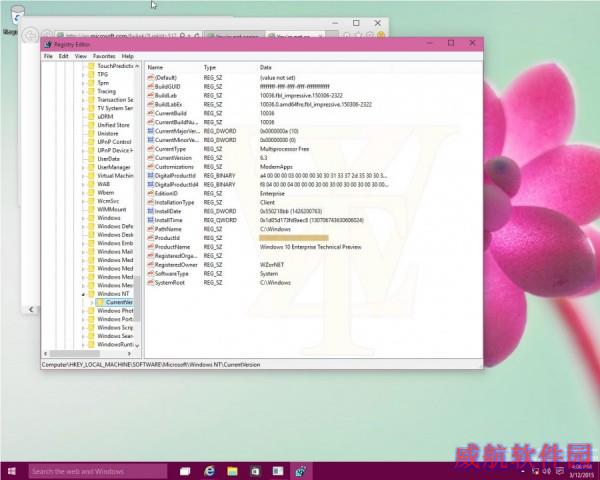Select the EditionID value icon
The image size is (600, 480).
click(x=150, y=193)
